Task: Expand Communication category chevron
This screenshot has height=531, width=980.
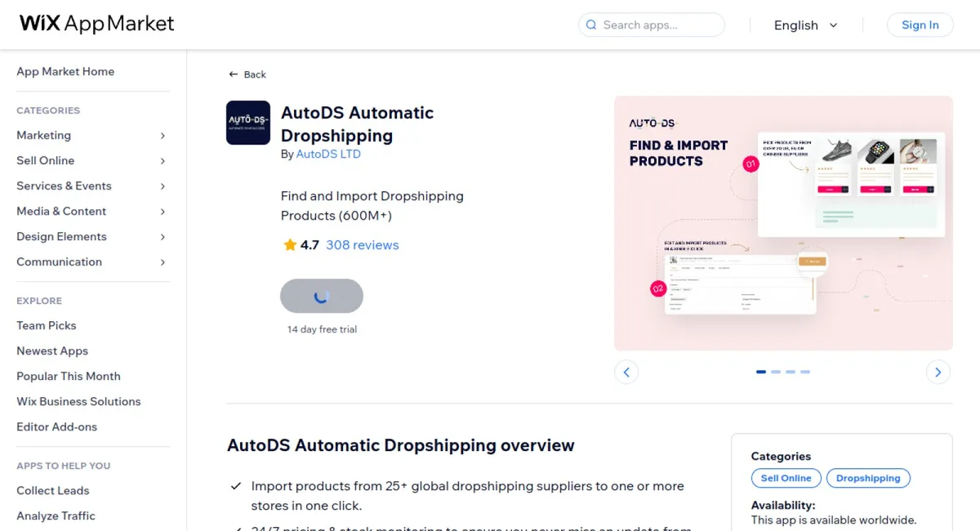Action: pos(163,262)
